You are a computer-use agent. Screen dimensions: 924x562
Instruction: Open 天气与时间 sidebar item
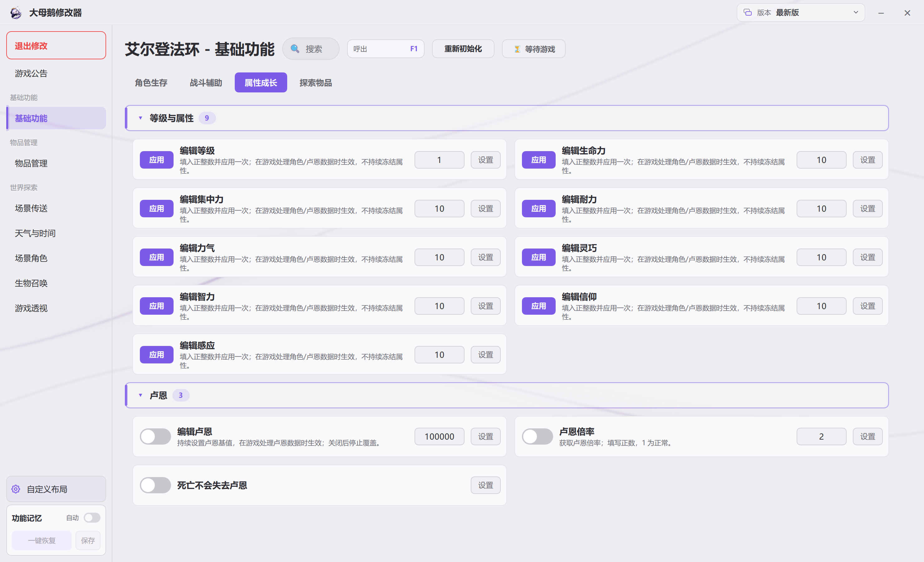(56, 233)
